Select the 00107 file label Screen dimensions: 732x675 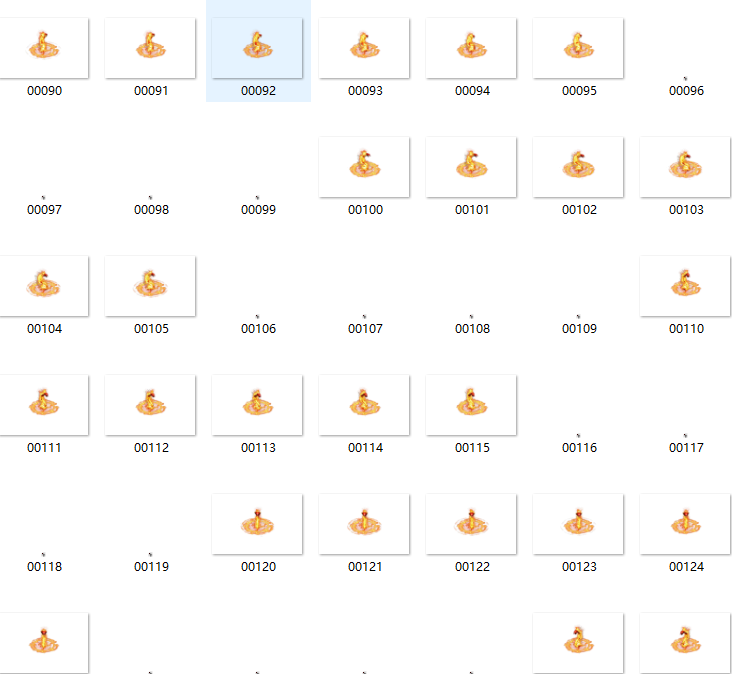pos(365,329)
